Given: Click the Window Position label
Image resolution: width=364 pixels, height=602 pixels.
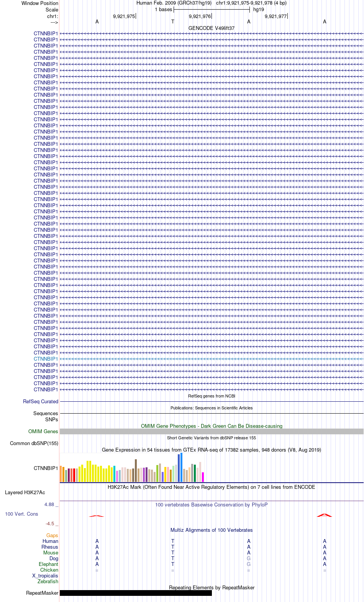Looking at the screenshot, I should coord(40,3).
